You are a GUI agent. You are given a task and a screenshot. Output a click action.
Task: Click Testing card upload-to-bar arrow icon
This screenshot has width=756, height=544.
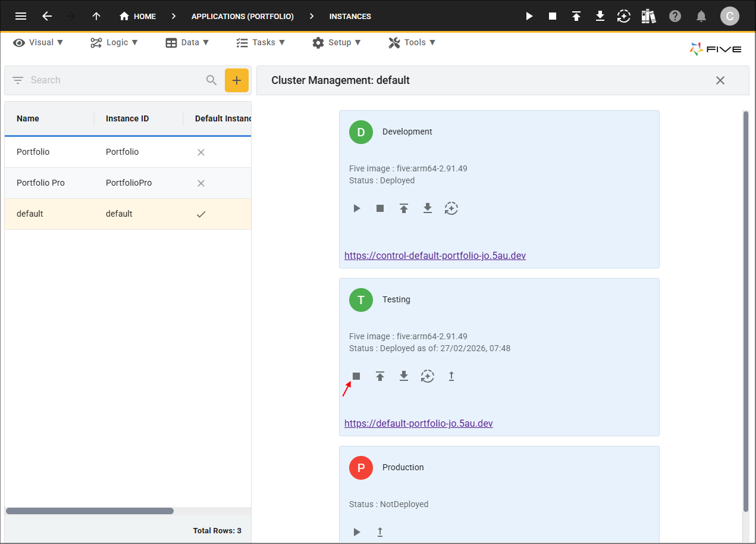point(380,376)
